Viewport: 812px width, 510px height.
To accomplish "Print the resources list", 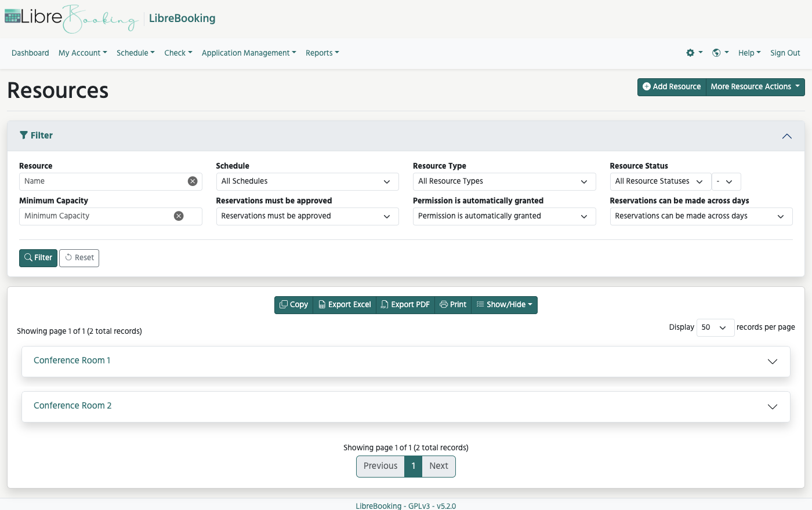I will point(453,305).
